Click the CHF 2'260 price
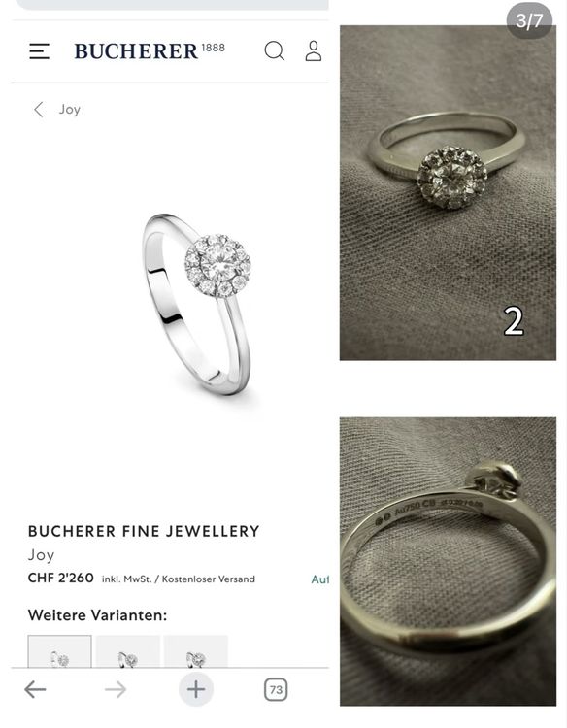This screenshot has height=728, width=567. [61, 579]
